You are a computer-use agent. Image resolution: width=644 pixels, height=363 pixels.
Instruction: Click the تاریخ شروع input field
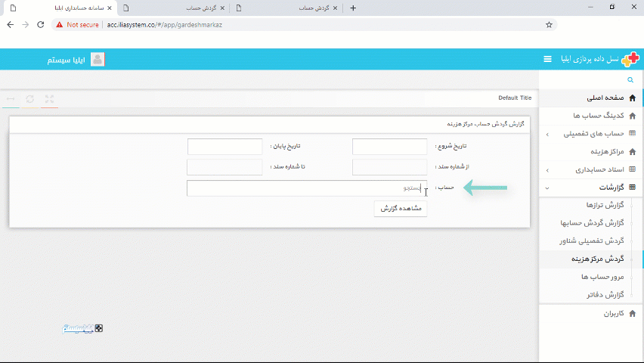(x=390, y=147)
